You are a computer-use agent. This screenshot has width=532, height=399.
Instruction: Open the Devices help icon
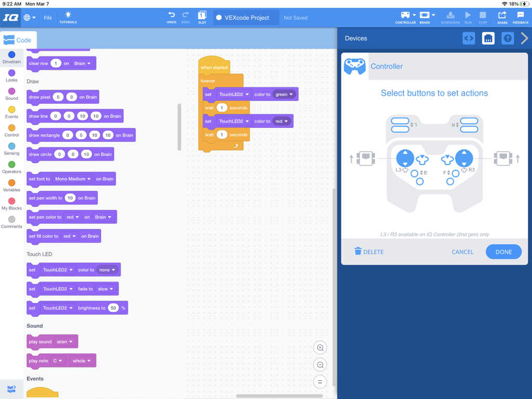point(507,38)
